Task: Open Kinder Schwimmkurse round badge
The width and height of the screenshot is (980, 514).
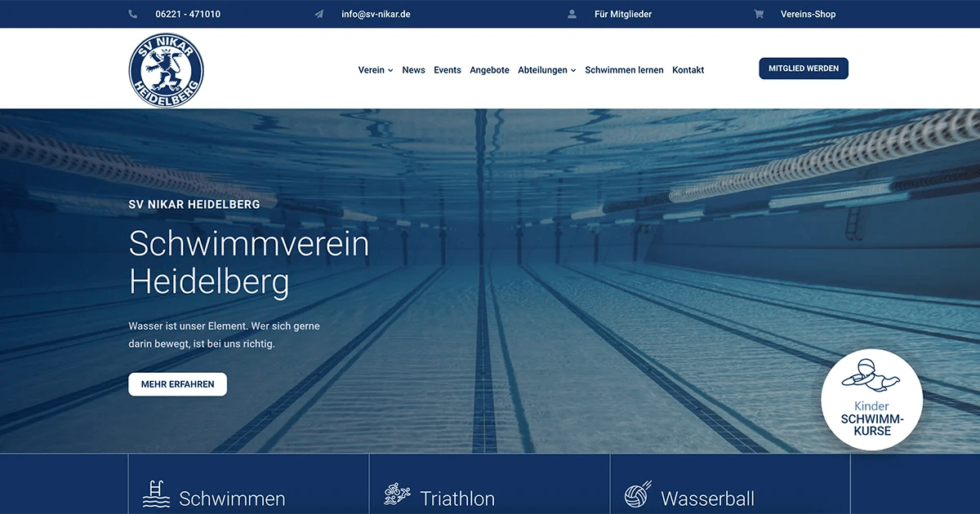Action: (871, 400)
